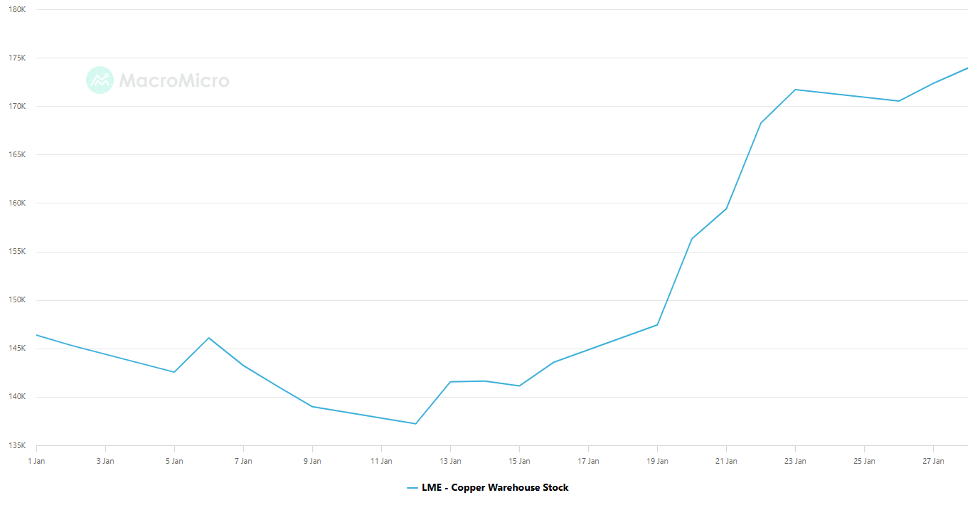Click the small spike at 6 Jan

209,337
